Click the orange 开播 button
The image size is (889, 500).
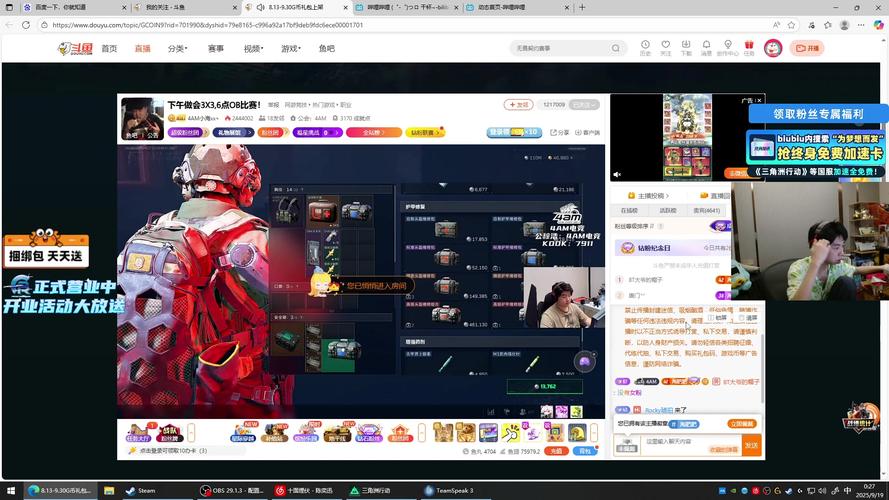point(807,48)
